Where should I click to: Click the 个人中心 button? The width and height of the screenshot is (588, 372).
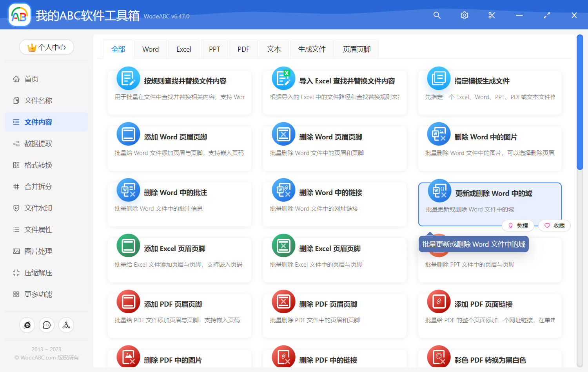(x=47, y=47)
